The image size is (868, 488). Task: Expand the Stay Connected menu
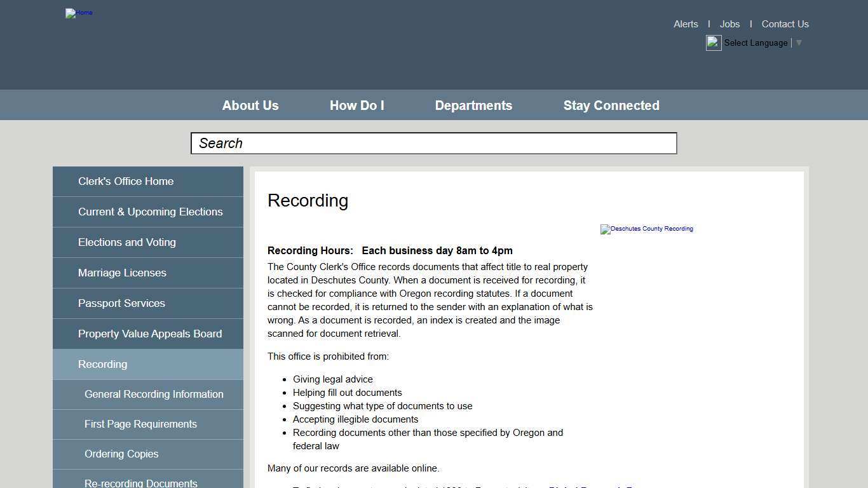click(611, 105)
